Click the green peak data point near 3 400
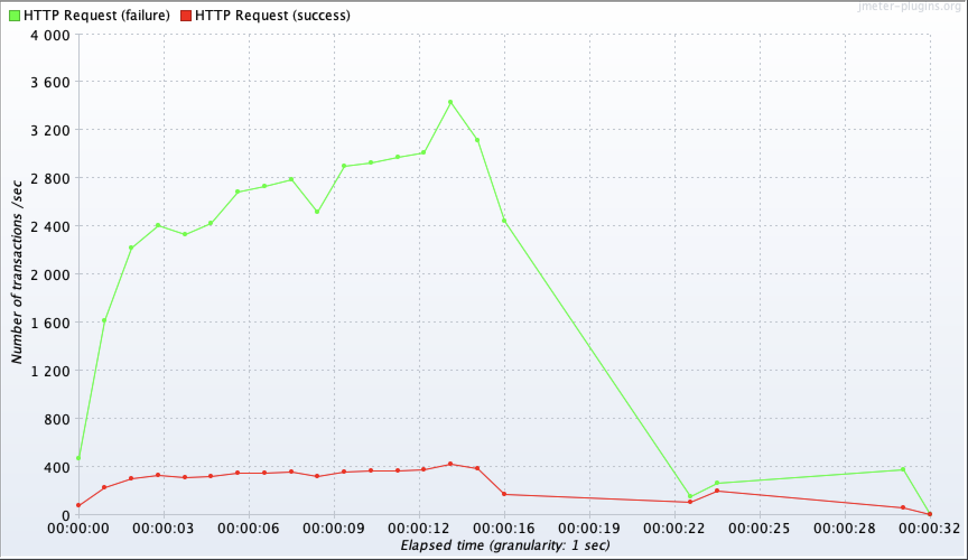This screenshot has height=560, width=968. (450, 102)
